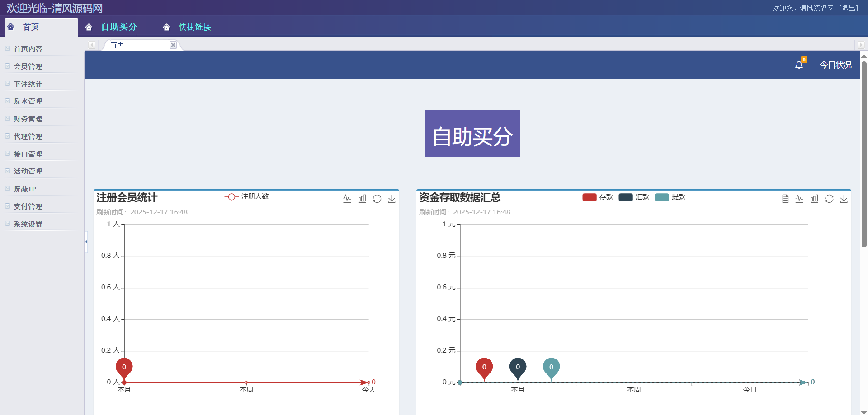Expand 接口管理 sidebar section
Viewport: 868px width, 415px height.
[28, 154]
